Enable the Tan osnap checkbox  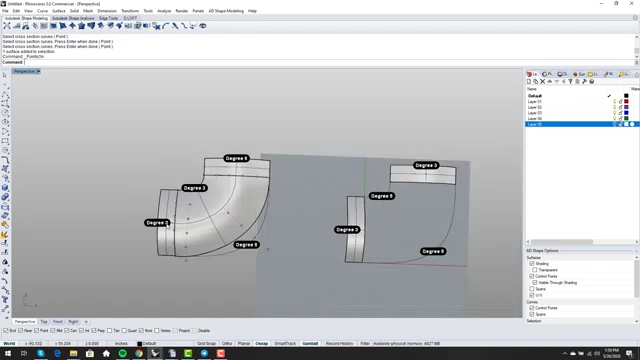tap(109, 331)
